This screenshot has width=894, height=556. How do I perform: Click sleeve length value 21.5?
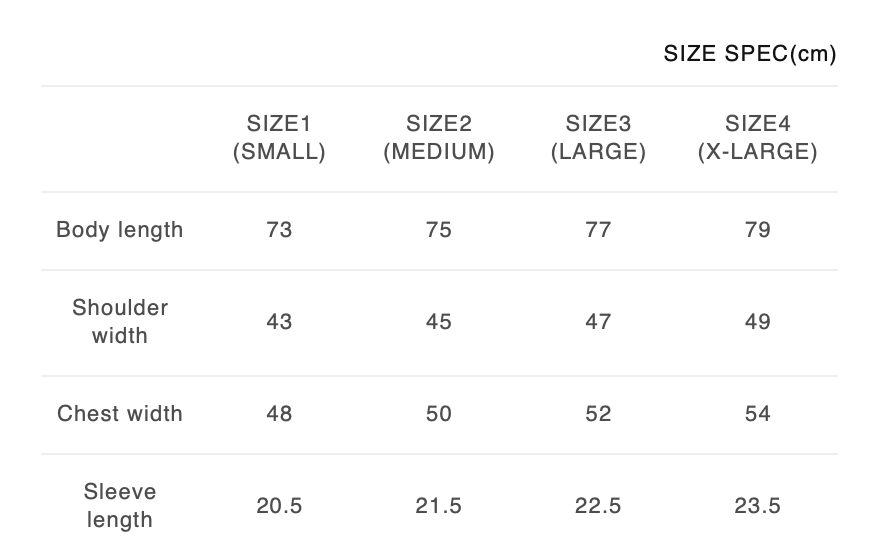pyautogui.click(x=438, y=506)
